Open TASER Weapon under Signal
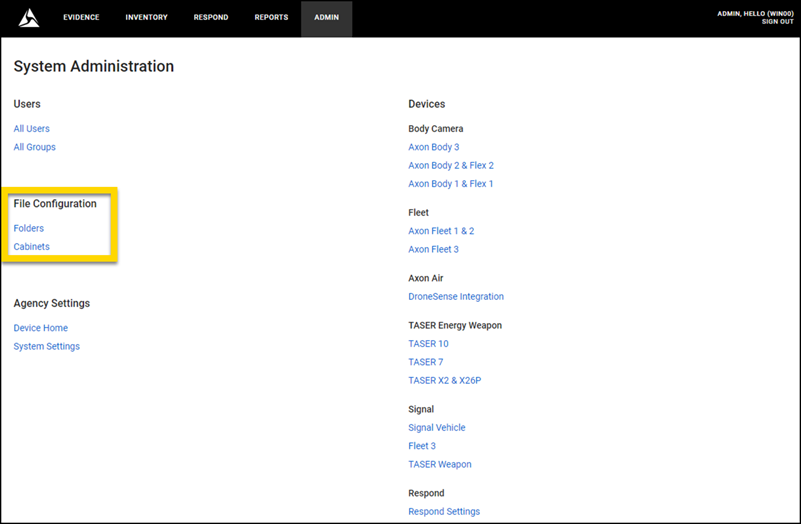 tap(440, 464)
